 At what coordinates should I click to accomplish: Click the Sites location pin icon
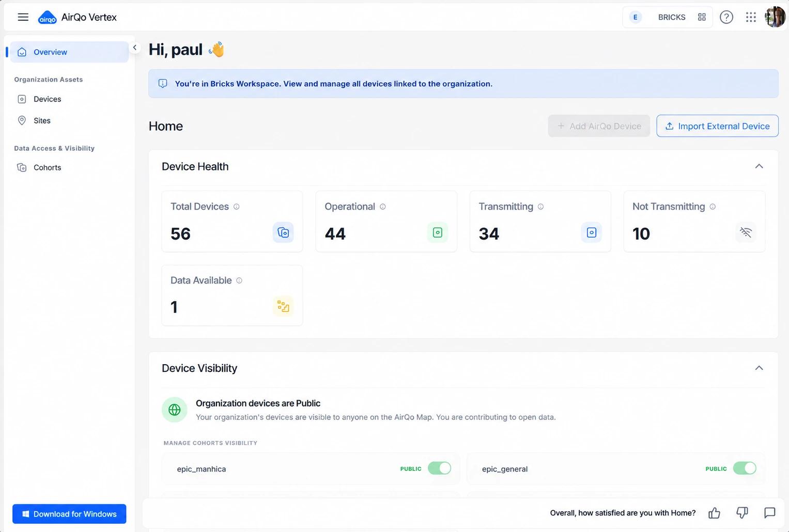pyautogui.click(x=22, y=121)
